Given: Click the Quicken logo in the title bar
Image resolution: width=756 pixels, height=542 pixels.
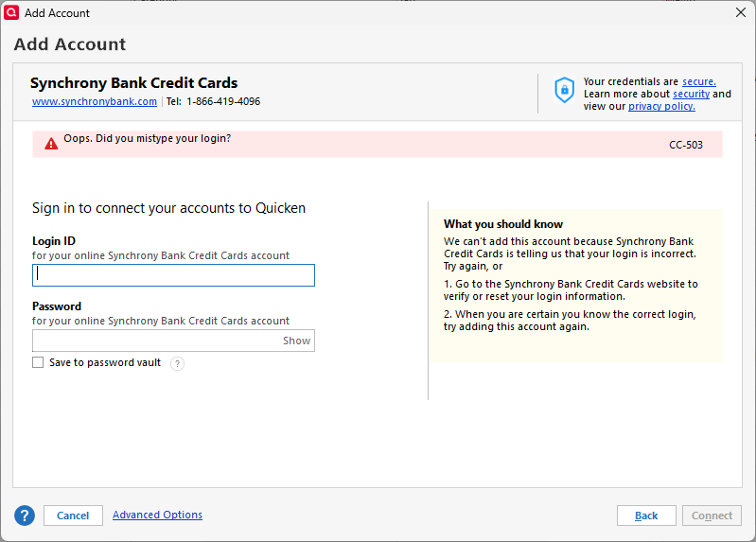Looking at the screenshot, I should click(12, 12).
